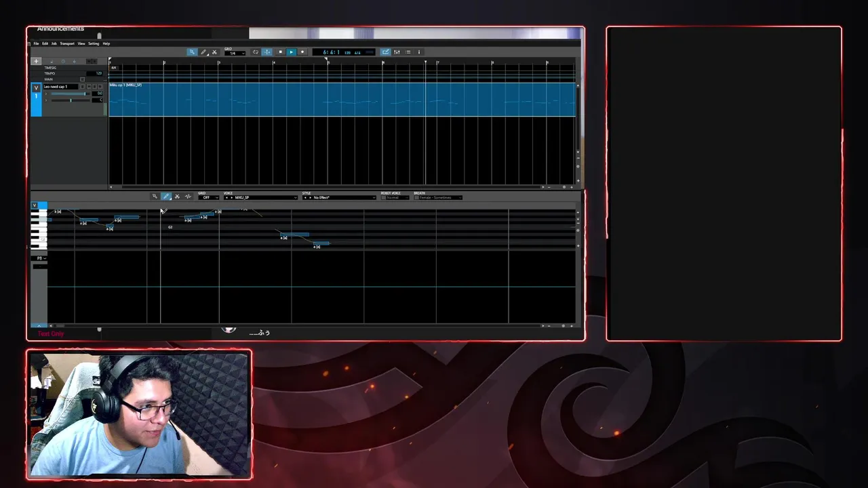Adjust the track 1 volume slider

[x=71, y=94]
